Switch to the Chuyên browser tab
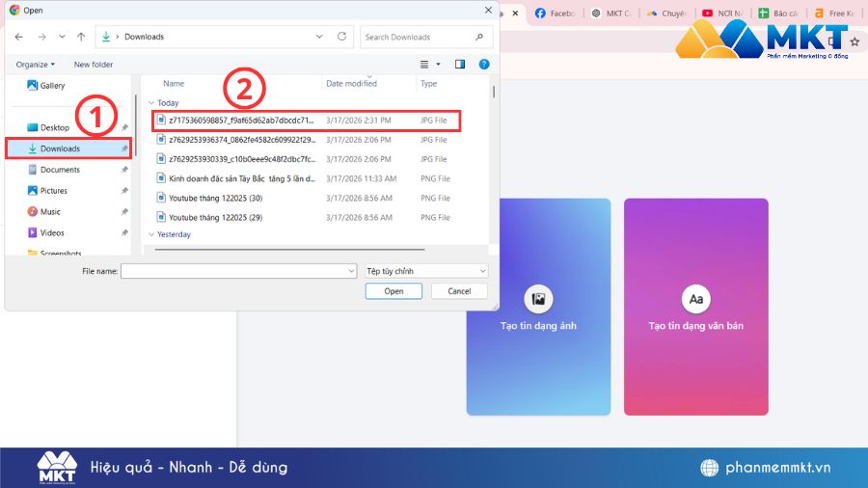This screenshot has width=868, height=488. click(666, 14)
